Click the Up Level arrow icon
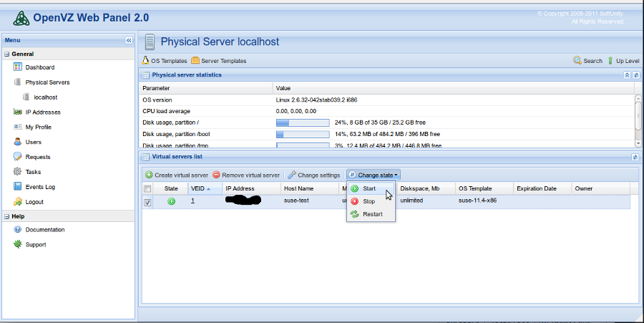Image resolution: width=644 pixels, height=323 pixels. click(x=610, y=60)
